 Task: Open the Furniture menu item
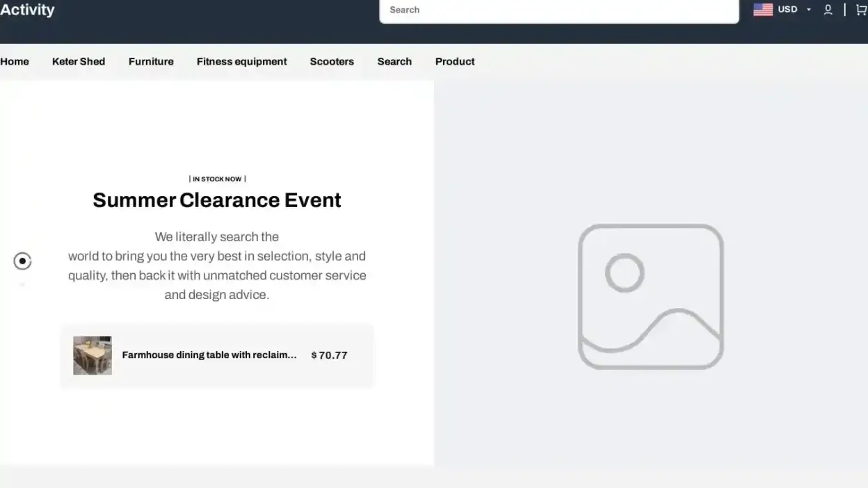(151, 61)
